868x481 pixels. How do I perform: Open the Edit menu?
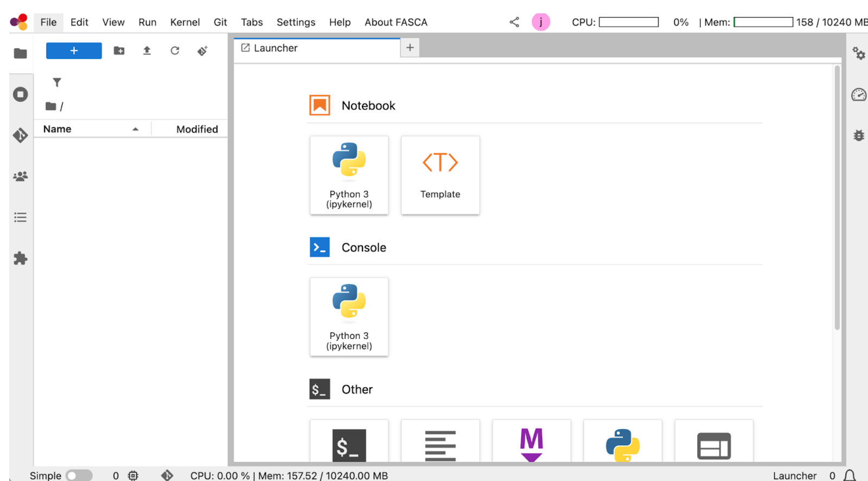[79, 22]
